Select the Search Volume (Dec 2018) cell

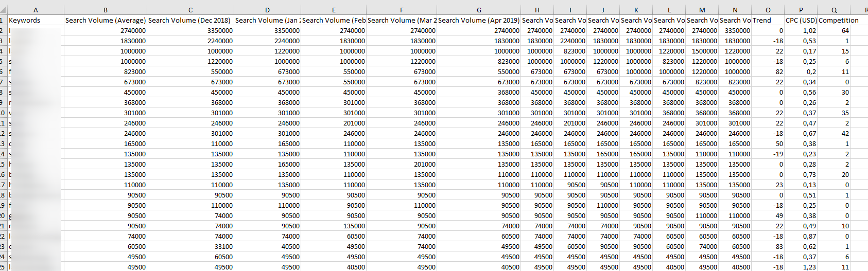[190, 21]
